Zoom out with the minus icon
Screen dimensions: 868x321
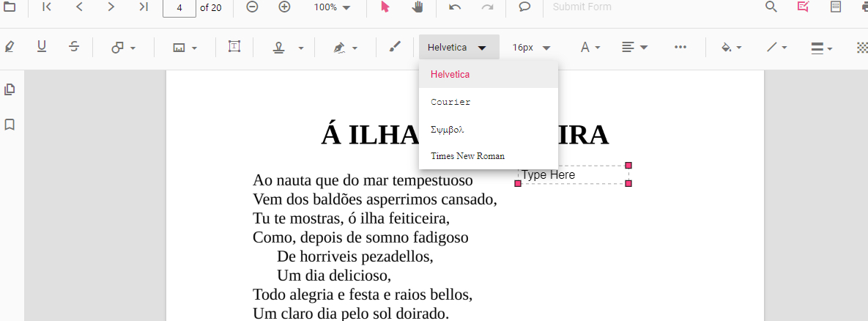[x=252, y=7]
